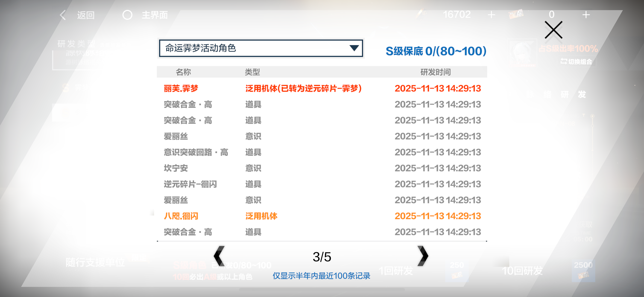This screenshot has height=297, width=644.
Task: Click 仅显示半年内最近100条记录 note
Action: (x=321, y=276)
